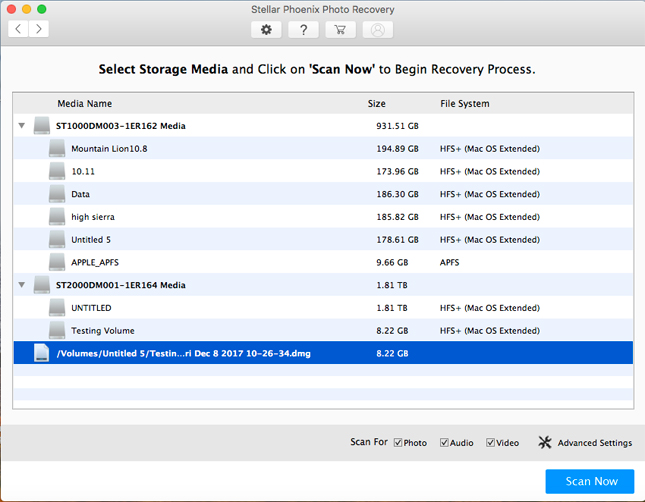Click the shopping cart buy icon

(x=340, y=30)
